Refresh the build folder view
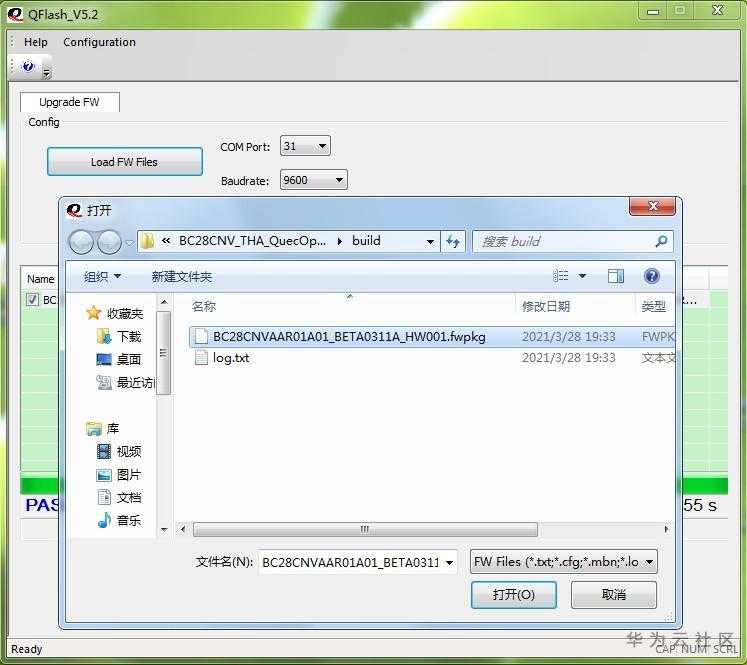747x665 pixels. coord(453,242)
